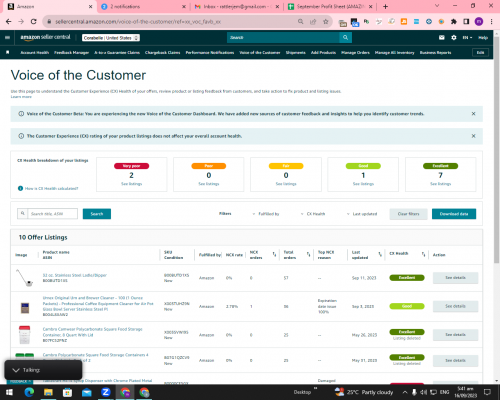Click the Amazon Seller Central logo

pos(45,37)
